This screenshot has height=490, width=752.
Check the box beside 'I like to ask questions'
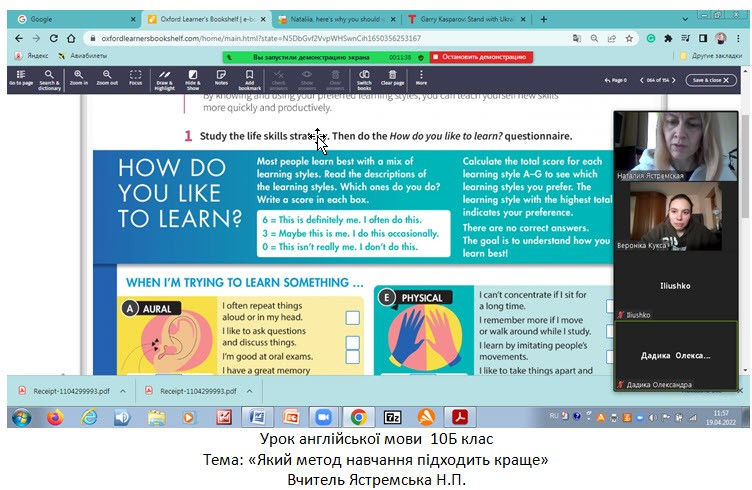pyautogui.click(x=352, y=343)
